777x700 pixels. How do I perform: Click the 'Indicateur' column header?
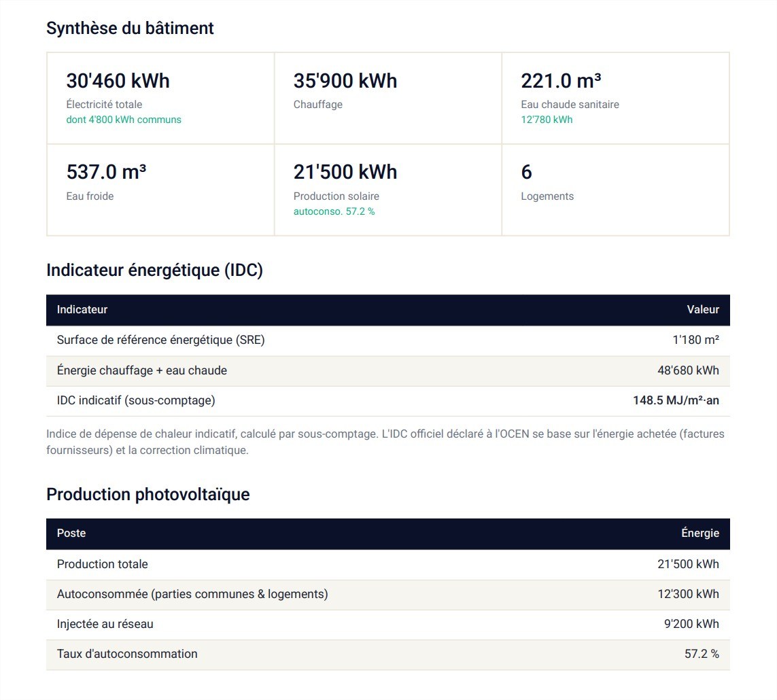(x=82, y=310)
